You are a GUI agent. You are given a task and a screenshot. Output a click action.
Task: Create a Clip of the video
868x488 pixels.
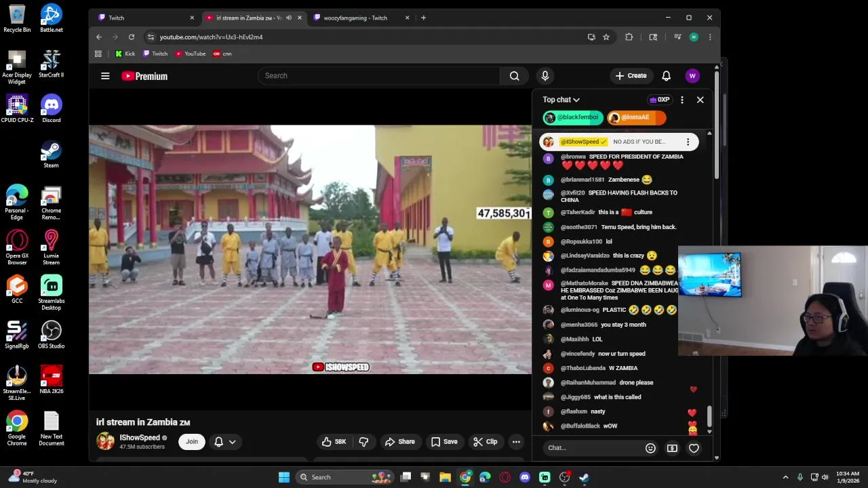(x=486, y=442)
